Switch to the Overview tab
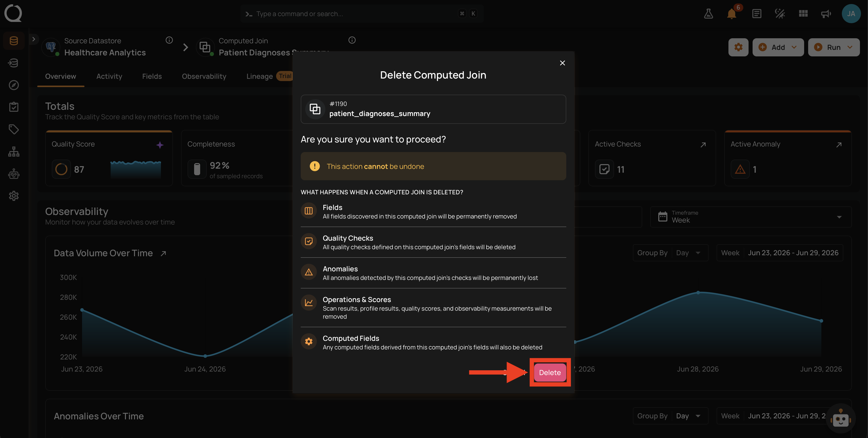Image resolution: width=868 pixels, height=438 pixels. click(61, 76)
